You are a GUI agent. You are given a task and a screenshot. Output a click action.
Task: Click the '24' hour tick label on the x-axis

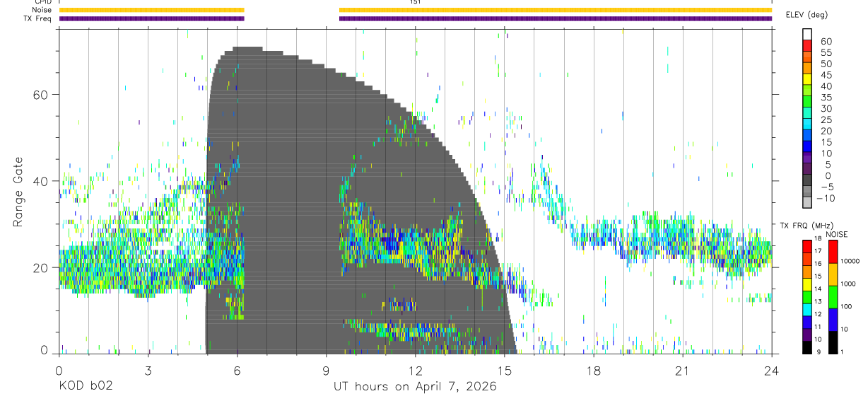tap(771, 371)
